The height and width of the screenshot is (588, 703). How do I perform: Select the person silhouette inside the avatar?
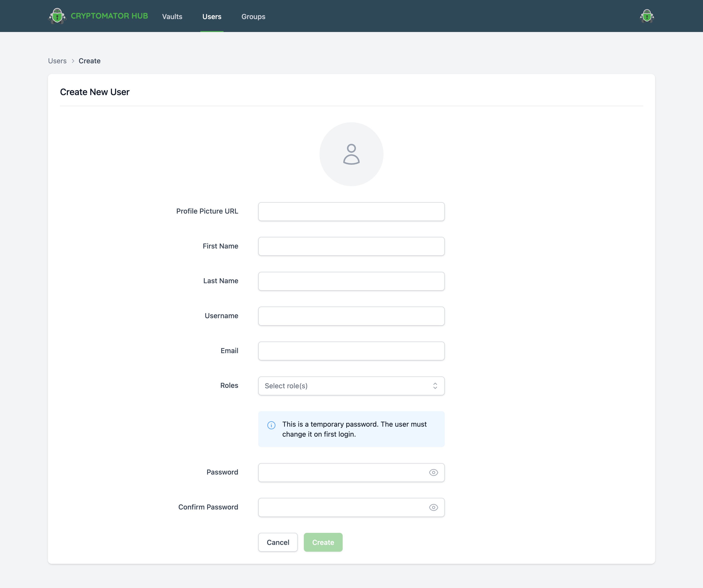click(351, 155)
